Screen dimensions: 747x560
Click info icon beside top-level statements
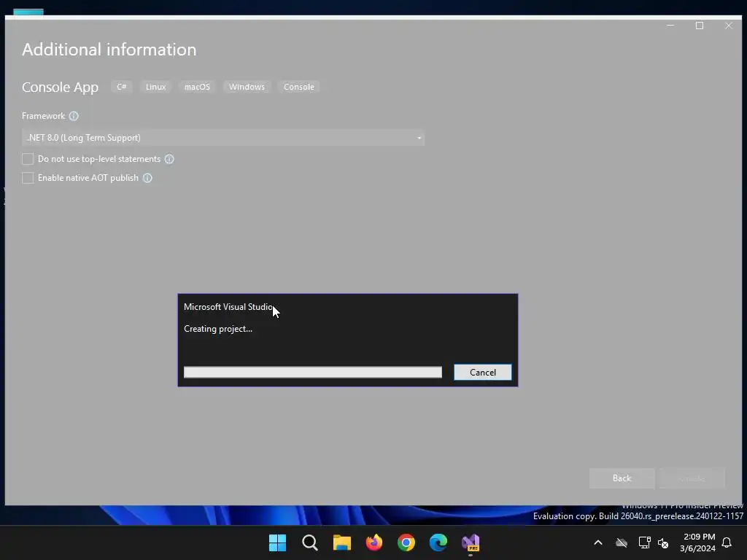[169, 159]
